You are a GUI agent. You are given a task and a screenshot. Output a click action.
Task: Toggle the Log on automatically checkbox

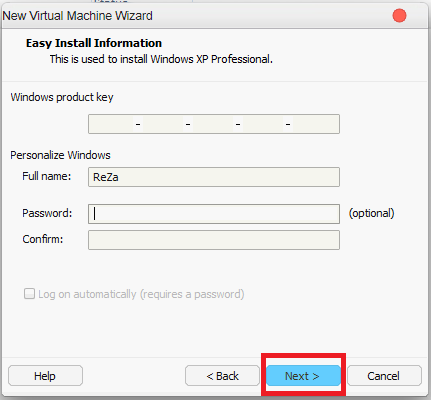[29, 294]
